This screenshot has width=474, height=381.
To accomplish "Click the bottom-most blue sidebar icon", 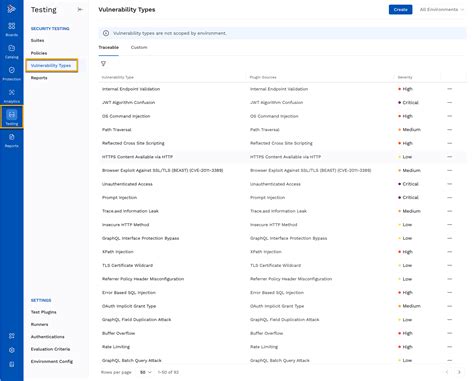I will pyautogui.click(x=12, y=364).
